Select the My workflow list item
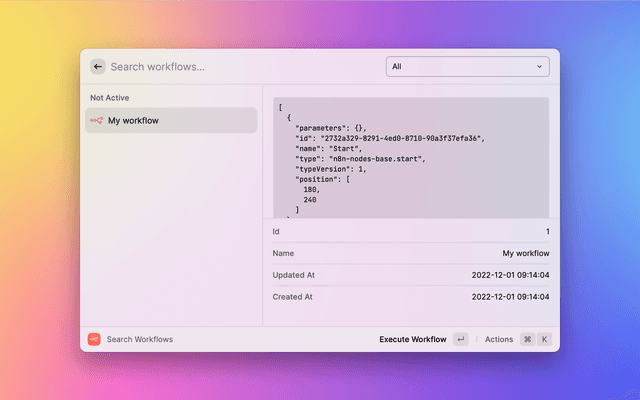This screenshot has height=400, width=640. coord(171,121)
